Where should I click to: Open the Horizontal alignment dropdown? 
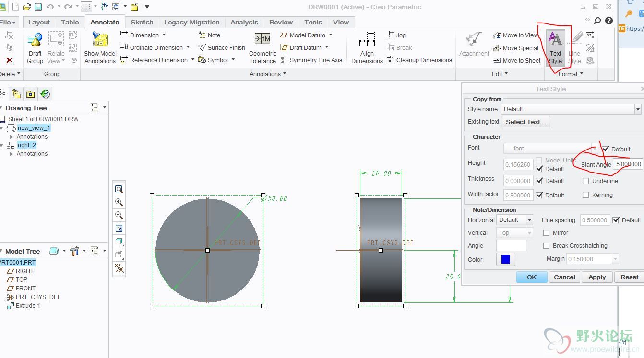tap(529, 220)
